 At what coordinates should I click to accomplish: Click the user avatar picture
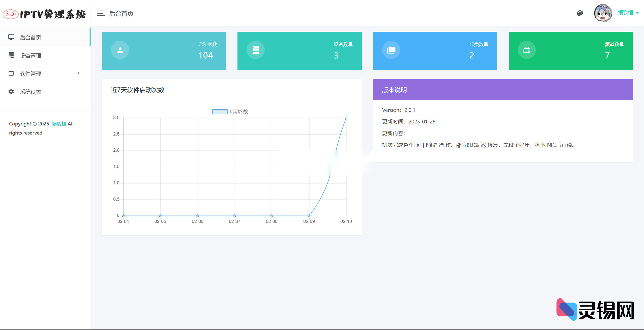(x=603, y=13)
